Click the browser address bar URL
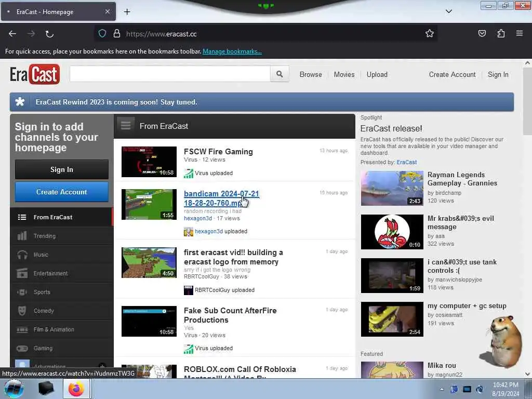The image size is (532, 399). point(161,34)
